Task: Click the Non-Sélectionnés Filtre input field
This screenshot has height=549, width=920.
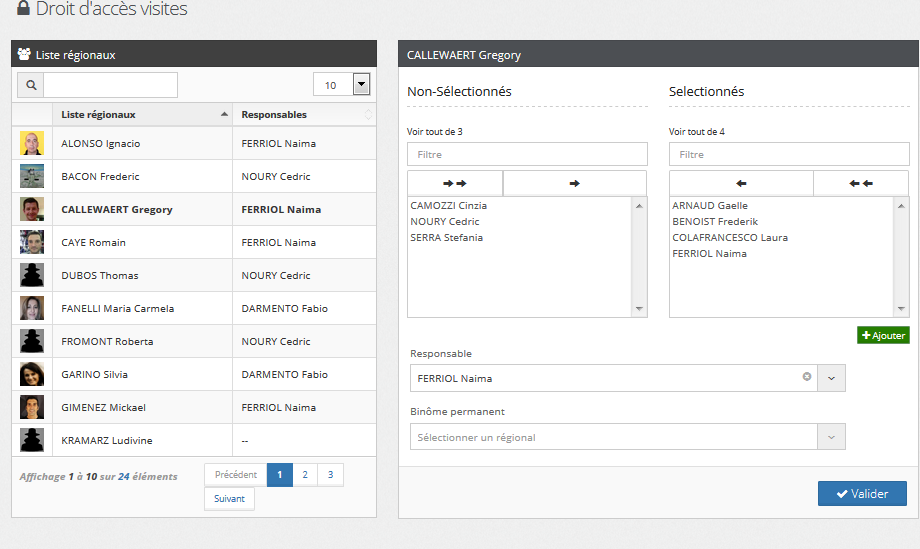Action: pyautogui.click(x=527, y=155)
